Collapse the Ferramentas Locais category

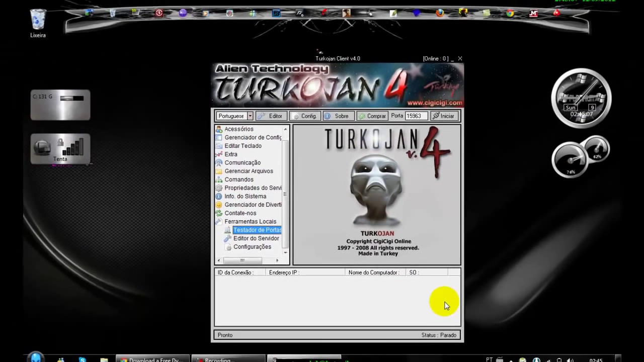coord(250,222)
